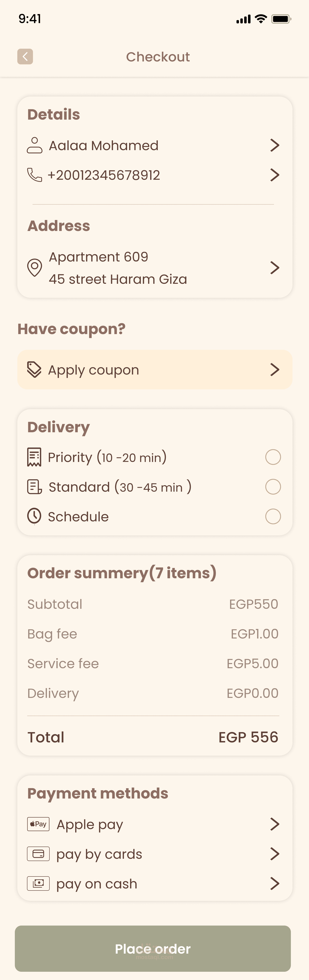Click the credit card icon
The image size is (309, 980).
coord(38,854)
